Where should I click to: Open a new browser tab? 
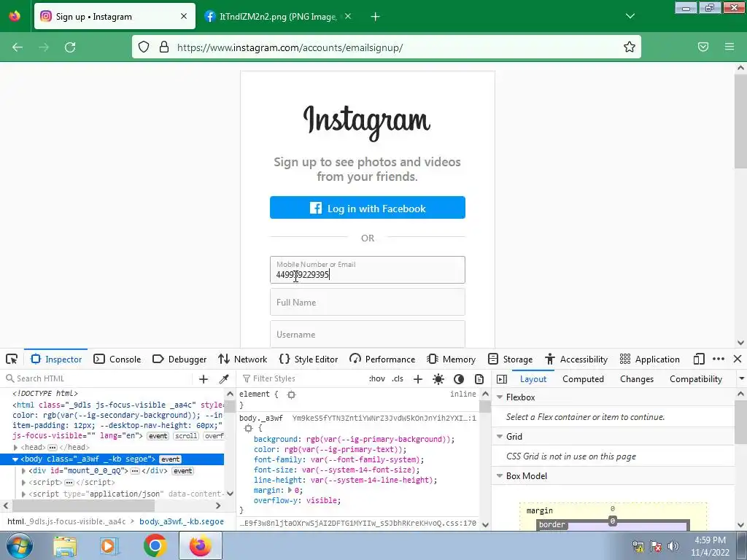376,17
